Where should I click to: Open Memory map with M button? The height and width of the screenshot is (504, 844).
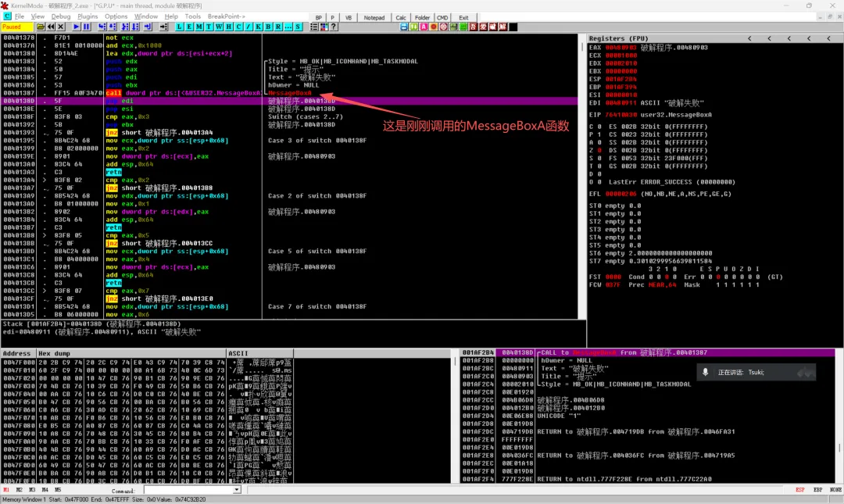[x=199, y=27]
